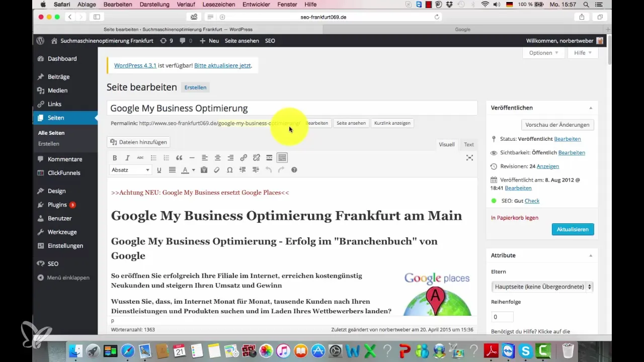Image resolution: width=644 pixels, height=362 pixels.
Task: Click the Aktualisieren button
Action: pos(573,229)
